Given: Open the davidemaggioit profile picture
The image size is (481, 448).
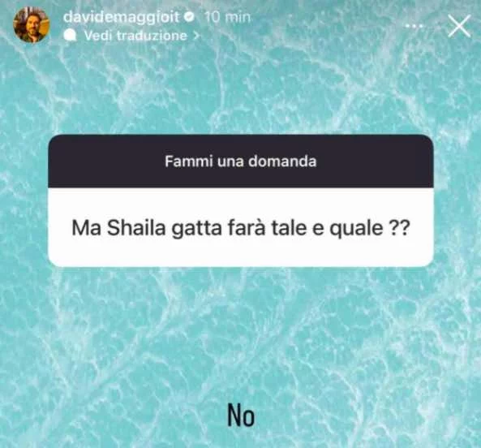Looking at the screenshot, I should point(32,24).
